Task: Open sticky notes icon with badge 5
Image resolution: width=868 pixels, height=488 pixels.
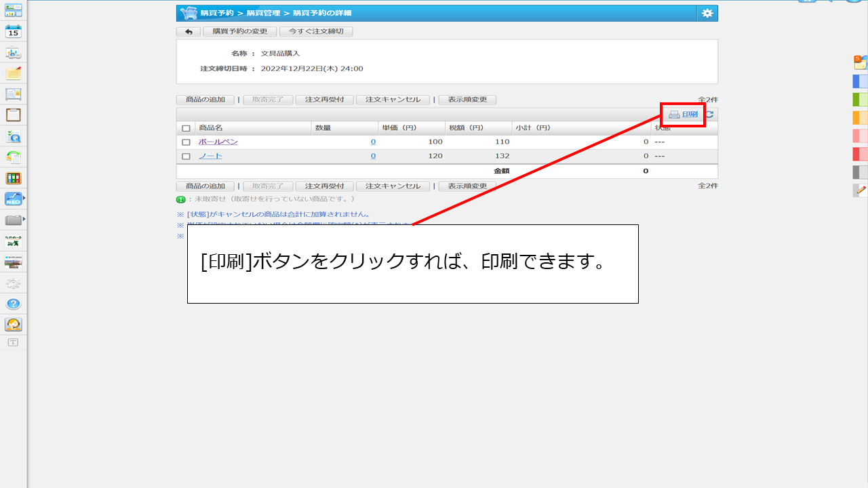Action: point(860,62)
